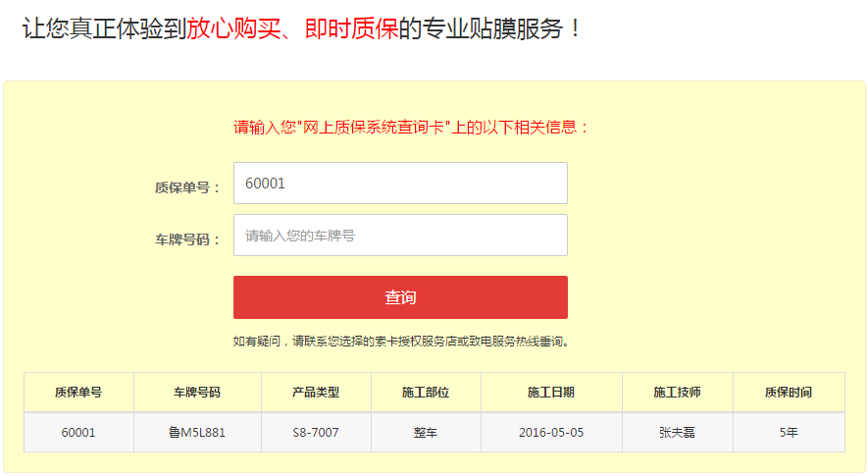Select the 车牌号码 column header
The image size is (868, 476).
[197, 393]
